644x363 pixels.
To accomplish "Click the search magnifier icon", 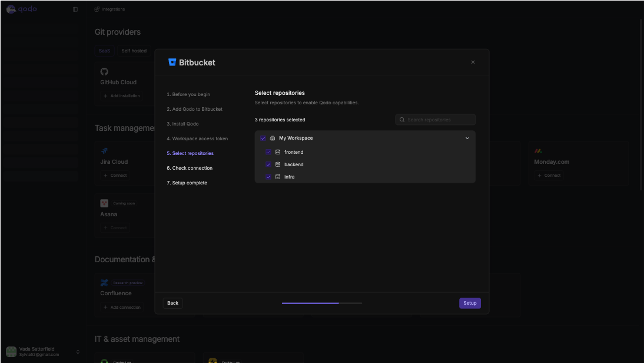I will click(402, 120).
